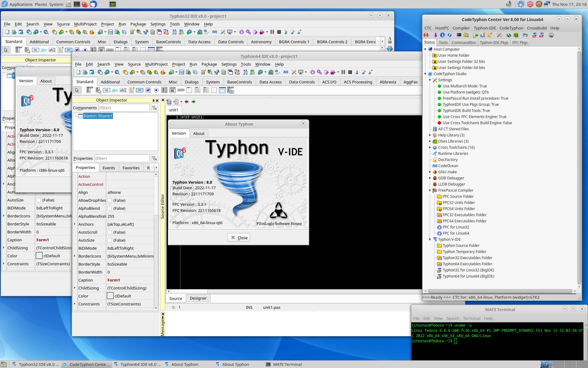Screen dimensions: 588x368
Task: Select the TToggleBox 'on' component in the Typhon64 palette
Action: [140, 90]
